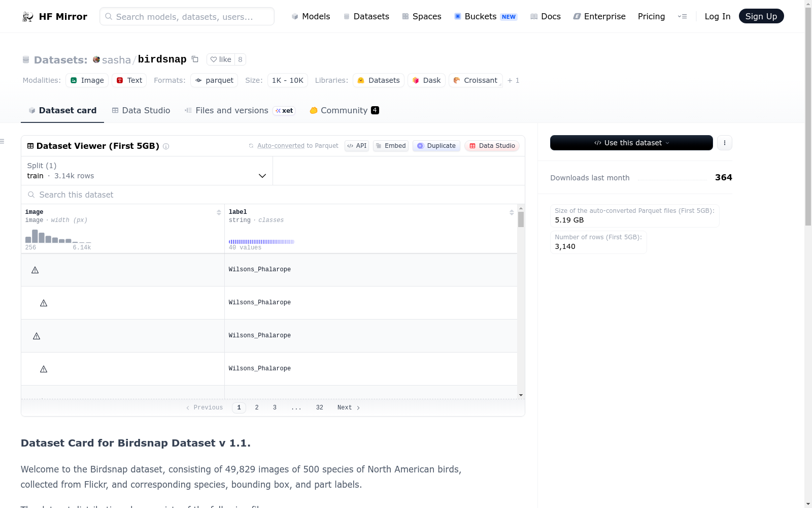Open Data Studio from the viewer header

pos(492,146)
